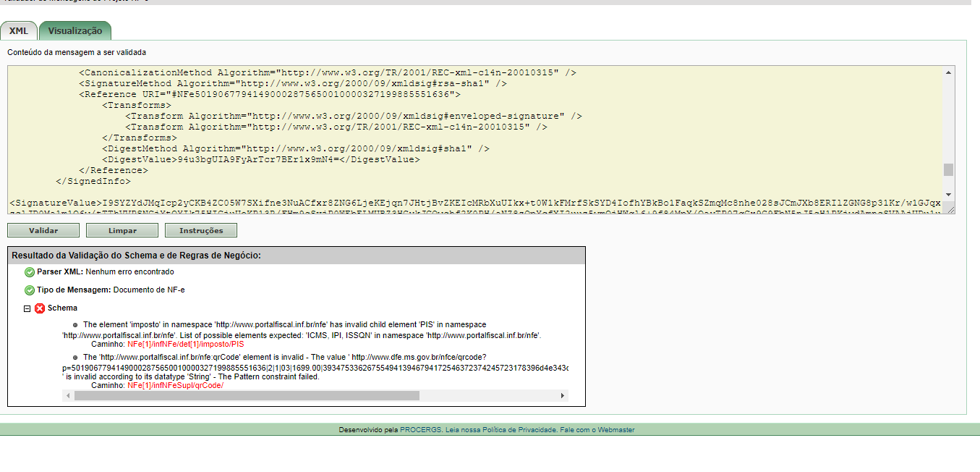Open the PROCERGS link in the footer

tap(420, 430)
